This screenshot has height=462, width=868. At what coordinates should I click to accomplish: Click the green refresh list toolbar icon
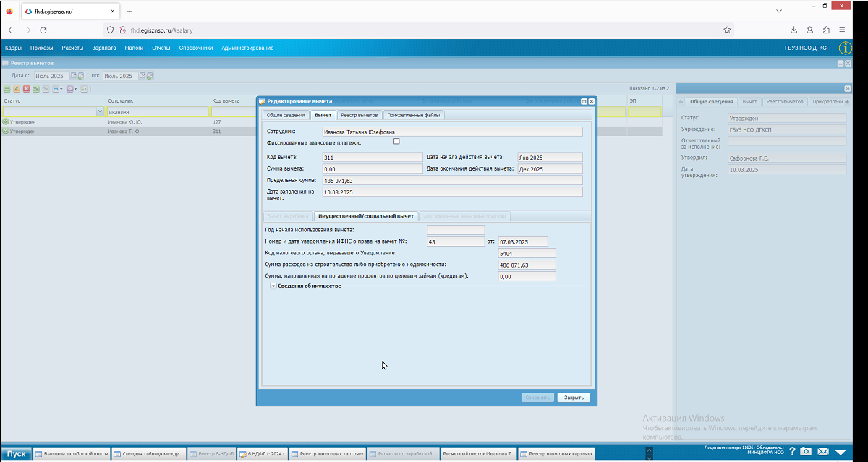(84, 89)
